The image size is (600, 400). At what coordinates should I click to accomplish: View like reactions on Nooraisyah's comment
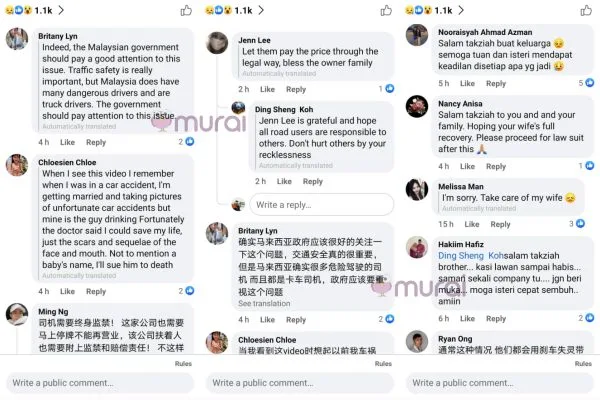[x=586, y=83]
